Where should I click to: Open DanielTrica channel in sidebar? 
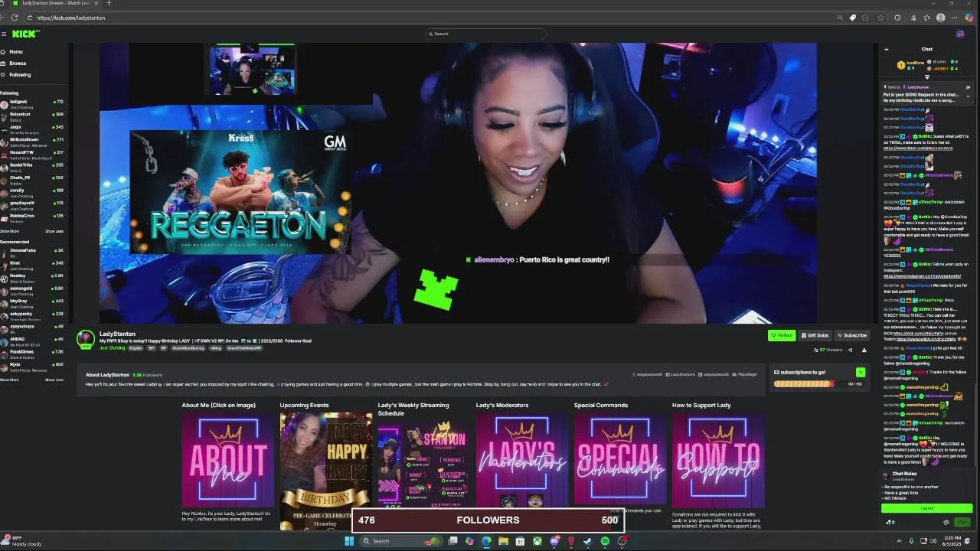34,166
